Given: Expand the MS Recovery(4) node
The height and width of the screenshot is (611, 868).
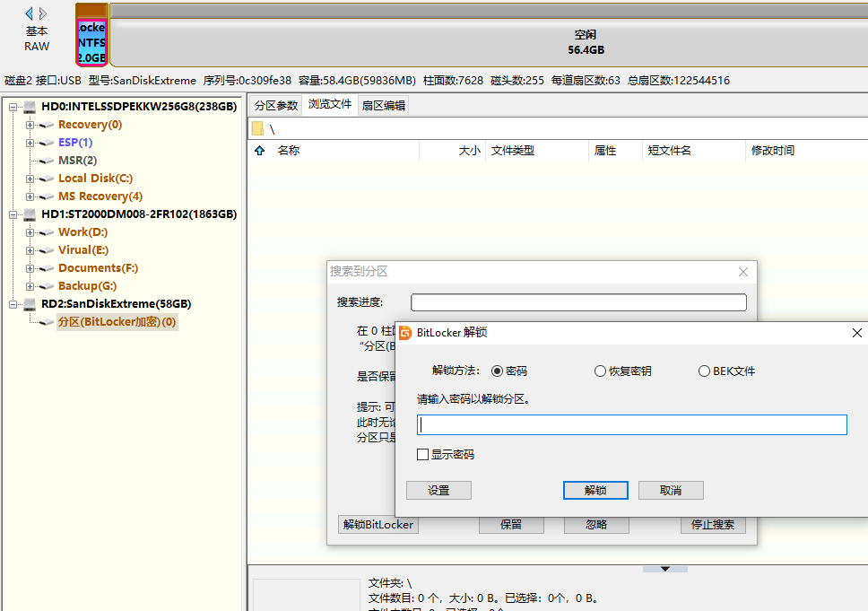Looking at the screenshot, I should (30, 196).
